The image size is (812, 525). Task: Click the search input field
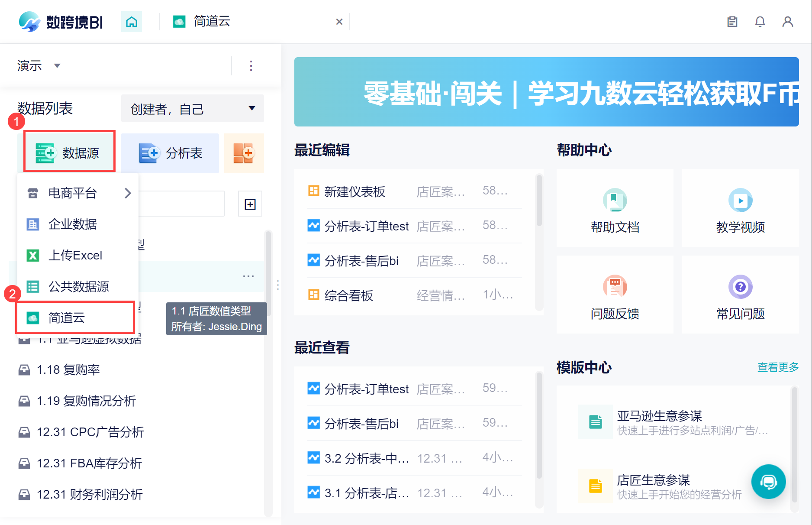pyautogui.click(x=182, y=204)
